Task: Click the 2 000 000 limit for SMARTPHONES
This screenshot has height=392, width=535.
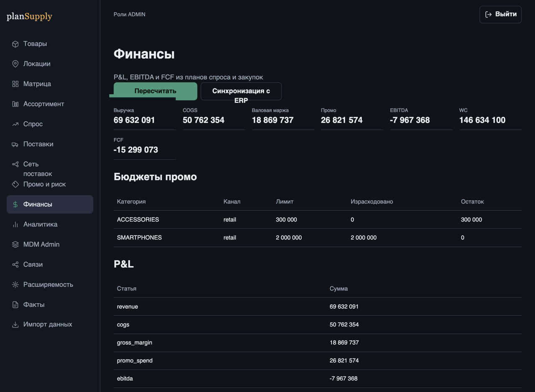Action: pos(289,237)
